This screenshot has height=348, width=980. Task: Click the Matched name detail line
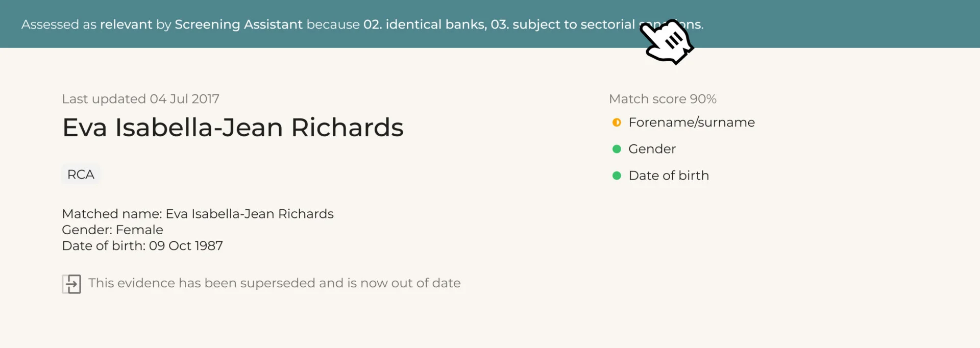pyautogui.click(x=198, y=214)
